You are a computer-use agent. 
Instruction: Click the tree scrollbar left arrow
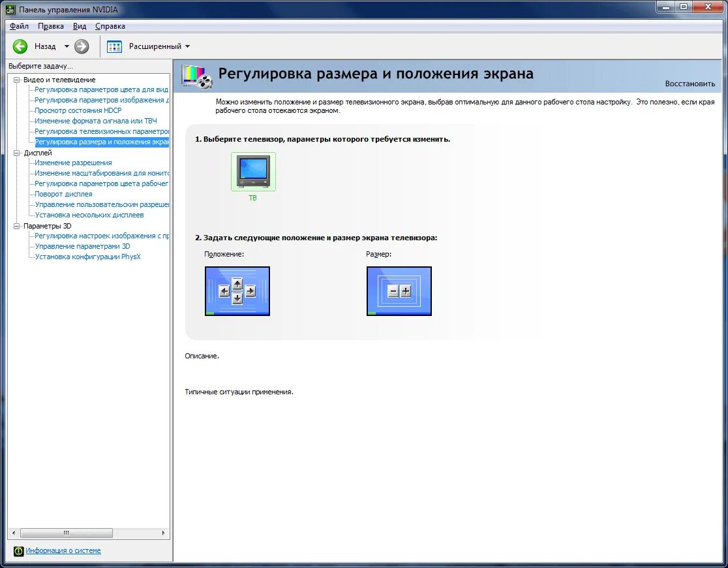14,533
